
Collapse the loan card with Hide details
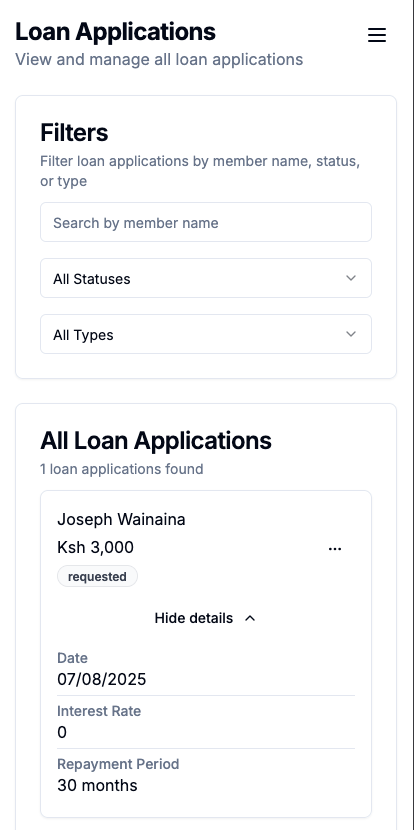coord(206,618)
